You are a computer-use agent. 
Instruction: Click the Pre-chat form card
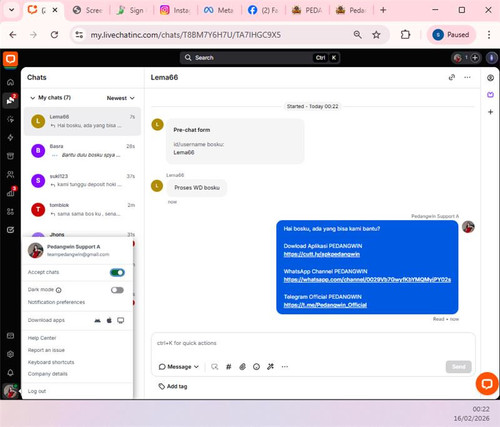pyautogui.click(x=235, y=141)
